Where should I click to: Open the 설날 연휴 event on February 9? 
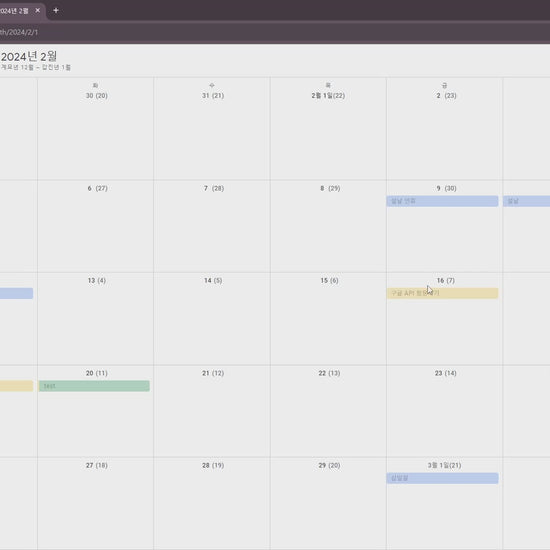coord(442,201)
